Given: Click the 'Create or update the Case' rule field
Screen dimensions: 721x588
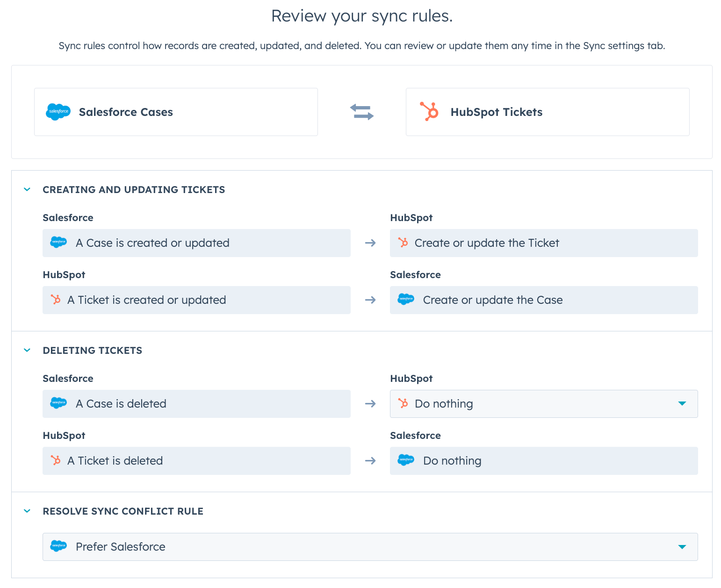Looking at the screenshot, I should [543, 300].
